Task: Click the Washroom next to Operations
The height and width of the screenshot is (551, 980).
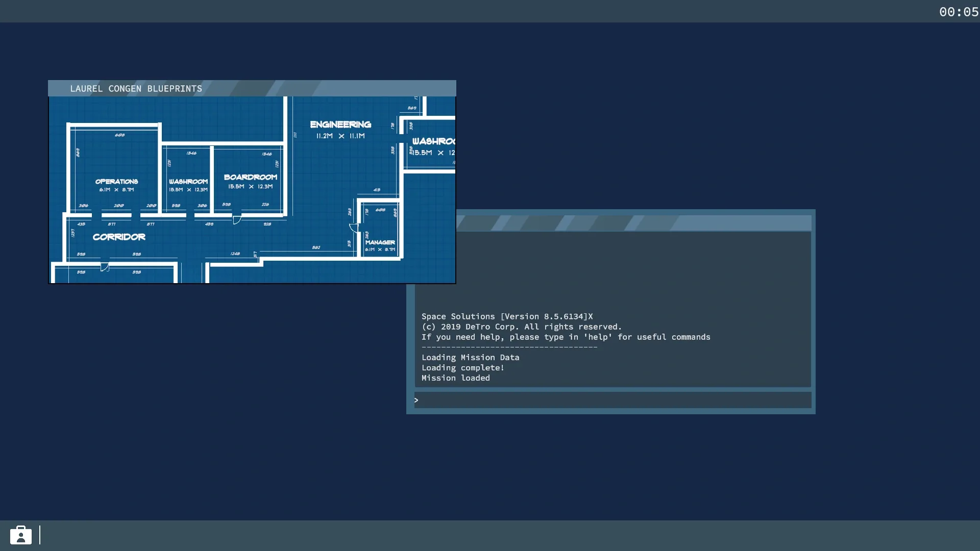Action: click(x=188, y=182)
